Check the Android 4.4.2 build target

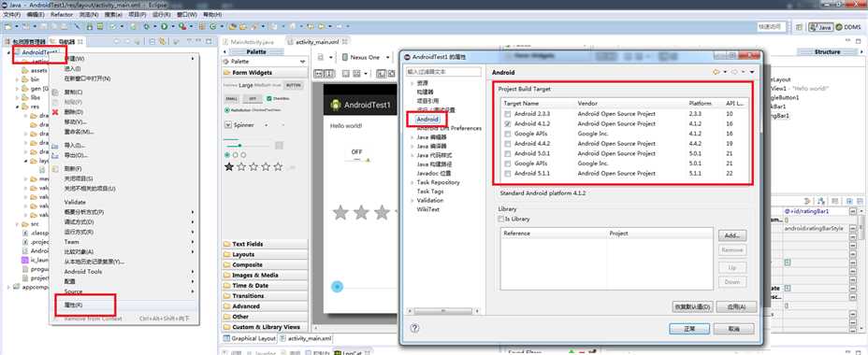pos(508,144)
